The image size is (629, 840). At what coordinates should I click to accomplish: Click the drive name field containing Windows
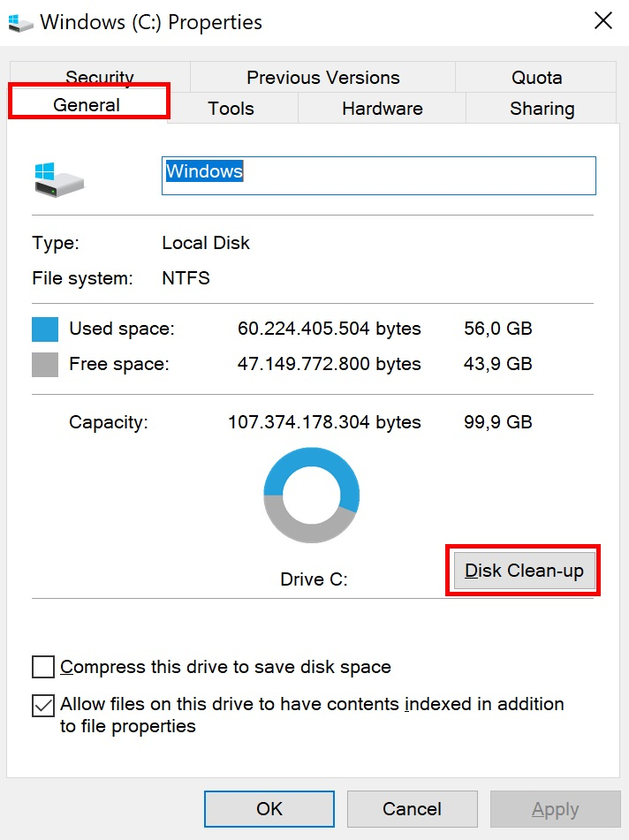click(x=378, y=176)
